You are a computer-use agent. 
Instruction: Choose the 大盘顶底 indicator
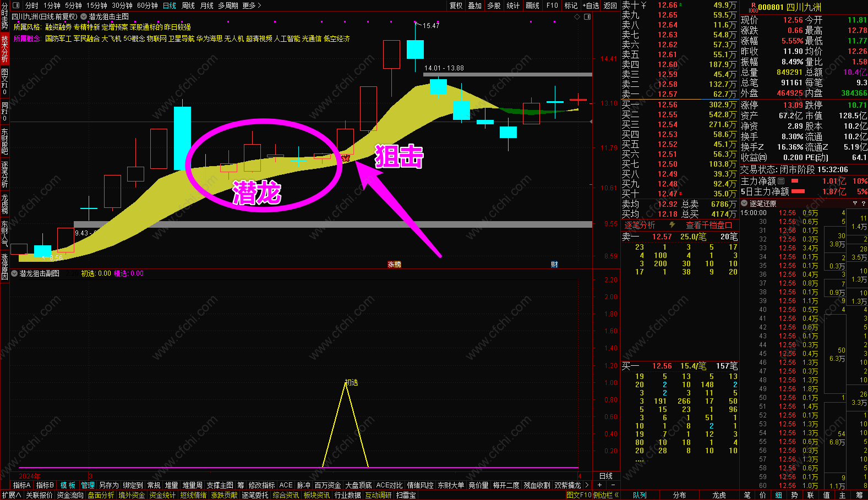(359, 485)
